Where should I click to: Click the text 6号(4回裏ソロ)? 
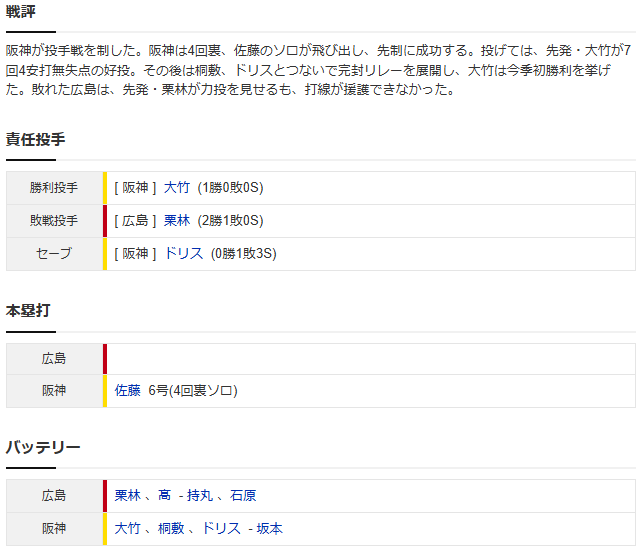193,391
